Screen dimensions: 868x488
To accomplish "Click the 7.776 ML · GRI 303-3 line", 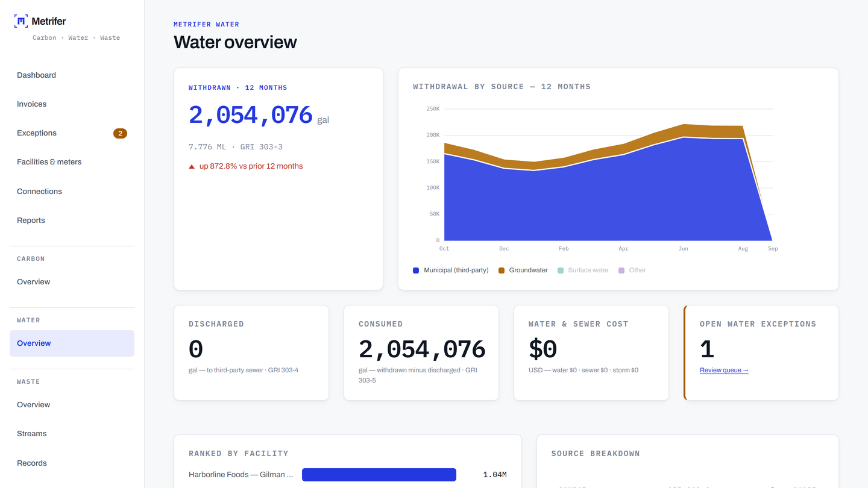I will point(236,147).
